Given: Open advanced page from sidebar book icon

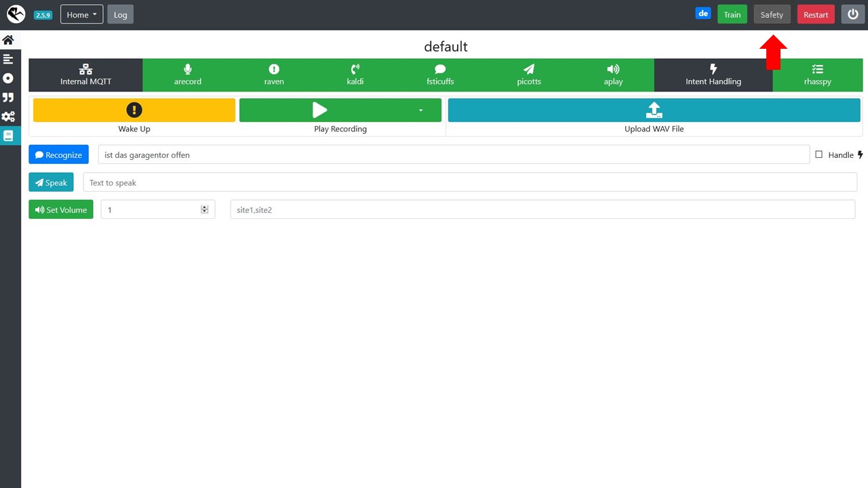Looking at the screenshot, I should [8, 136].
